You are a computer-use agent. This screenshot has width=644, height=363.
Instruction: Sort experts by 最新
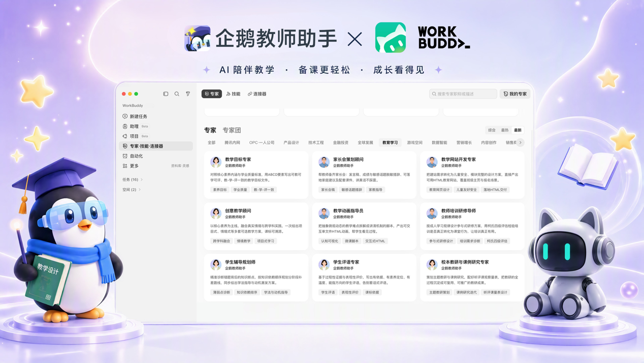pos(518,130)
